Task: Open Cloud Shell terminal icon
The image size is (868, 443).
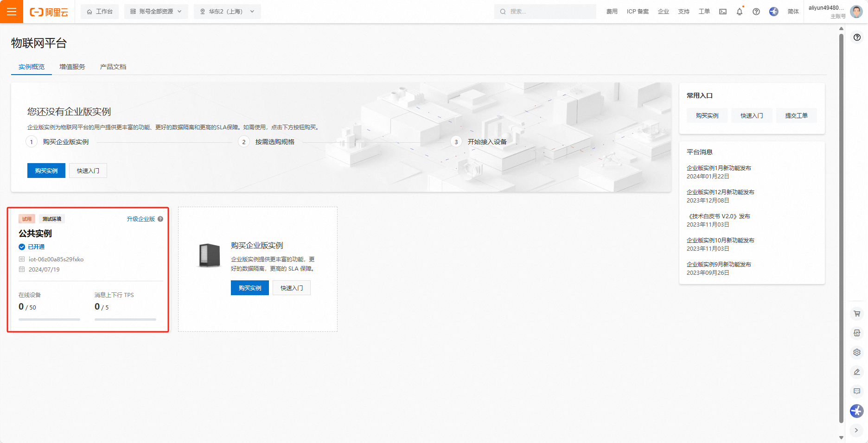Action: click(723, 12)
